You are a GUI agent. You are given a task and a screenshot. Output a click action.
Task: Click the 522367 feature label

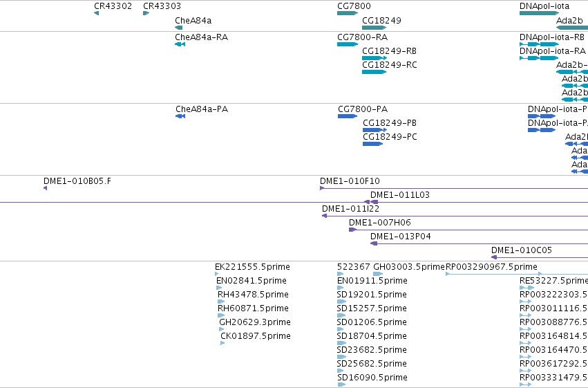pyautogui.click(x=354, y=267)
